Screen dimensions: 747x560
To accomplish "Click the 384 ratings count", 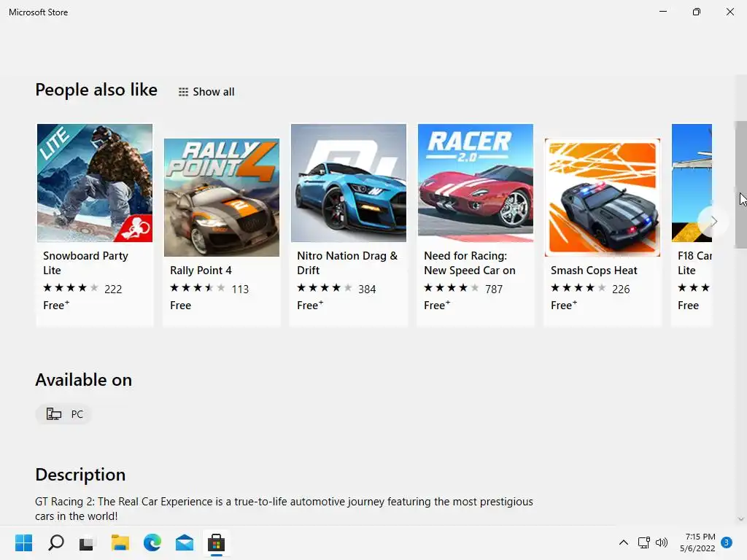I will (368, 289).
